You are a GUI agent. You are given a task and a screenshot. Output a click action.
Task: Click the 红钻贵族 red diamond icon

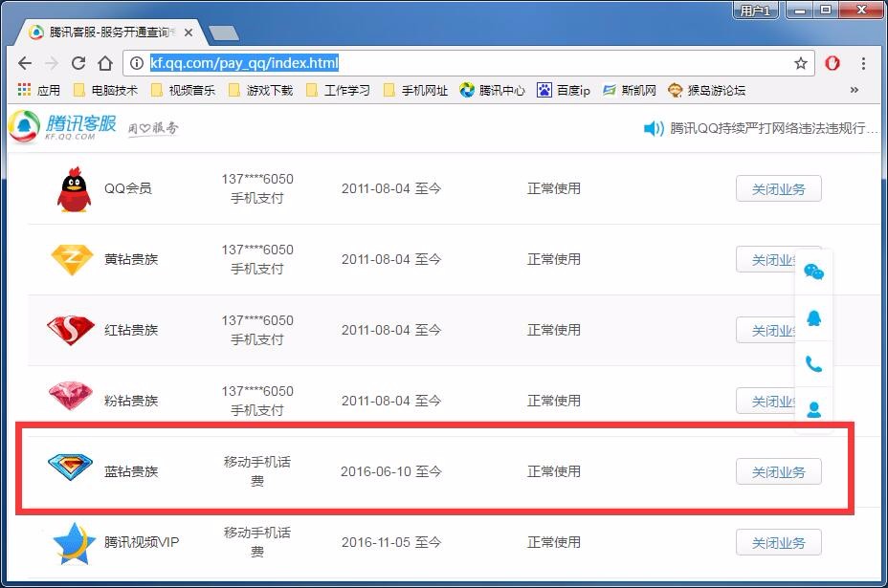[71, 330]
